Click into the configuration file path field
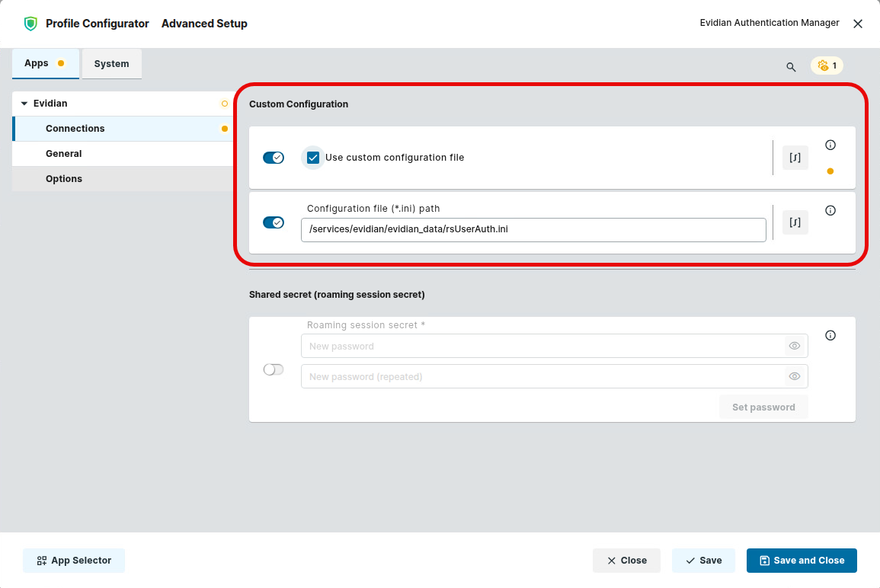The height and width of the screenshot is (588, 880). click(x=534, y=230)
